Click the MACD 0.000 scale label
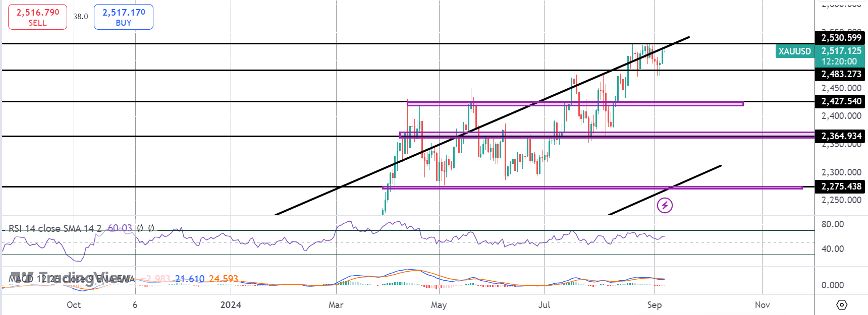This screenshot has height=315, width=868. coord(833,285)
